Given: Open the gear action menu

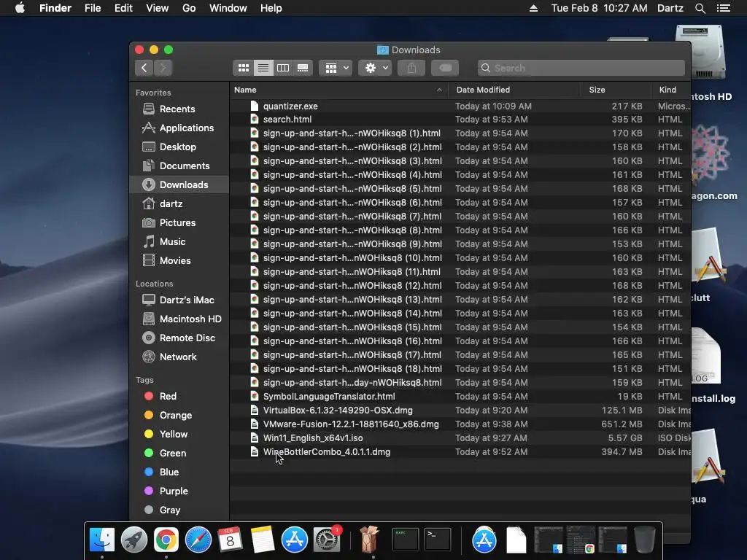Looking at the screenshot, I should click(x=376, y=68).
